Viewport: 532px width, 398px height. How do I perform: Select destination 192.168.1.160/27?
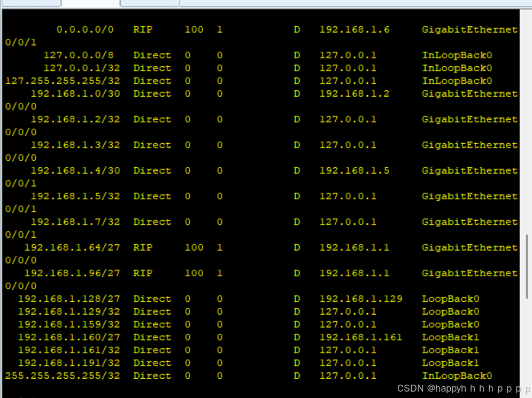[x=69, y=337]
